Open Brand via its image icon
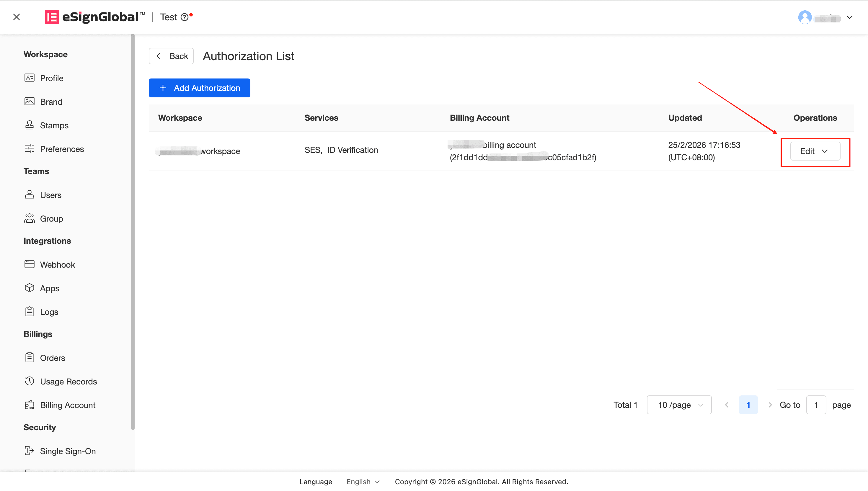868x491 pixels. coord(29,102)
